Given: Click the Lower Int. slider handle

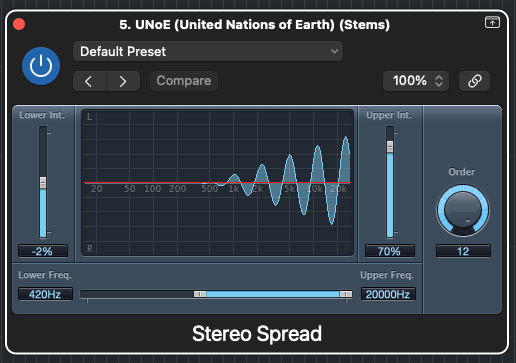Looking at the screenshot, I should [43, 183].
